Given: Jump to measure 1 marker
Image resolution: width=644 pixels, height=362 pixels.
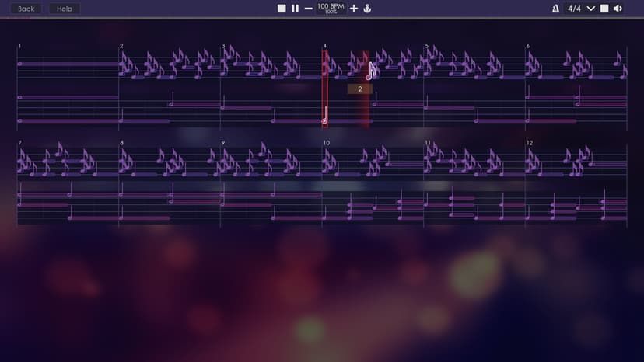Looking at the screenshot, I should tap(19, 46).
